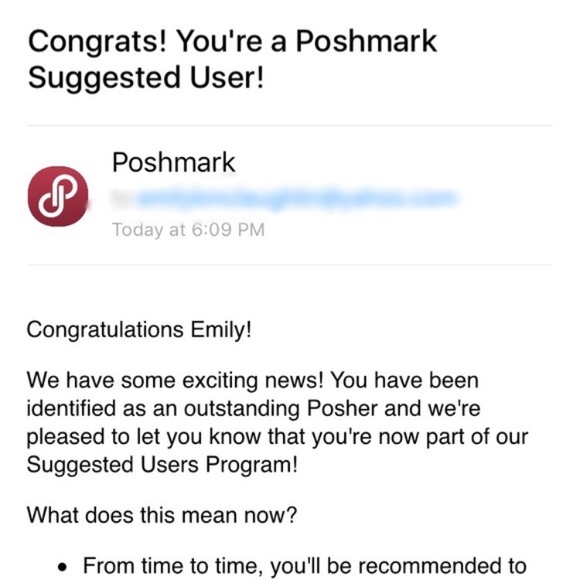
Task: Click the divider line below the timestamp
Action: coord(290,264)
